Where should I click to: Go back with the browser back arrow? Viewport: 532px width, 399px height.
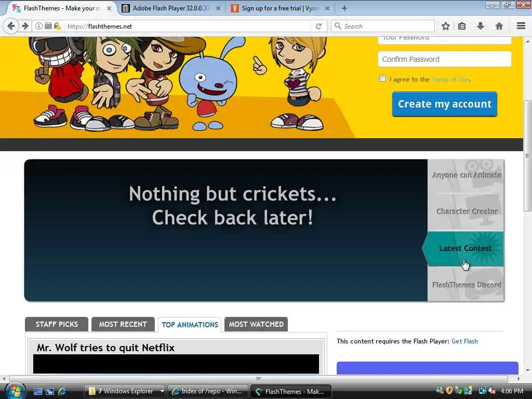pos(11,26)
